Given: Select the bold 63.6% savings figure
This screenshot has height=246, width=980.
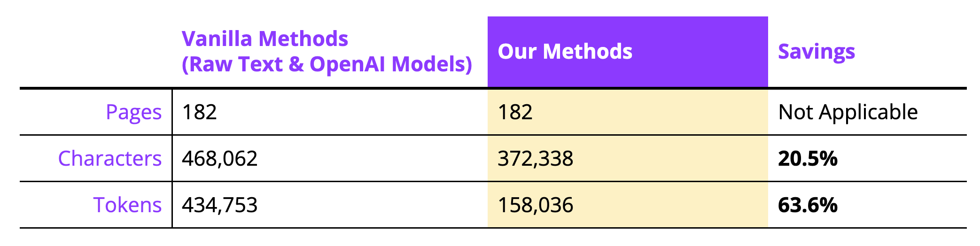Looking at the screenshot, I should click(x=807, y=205).
